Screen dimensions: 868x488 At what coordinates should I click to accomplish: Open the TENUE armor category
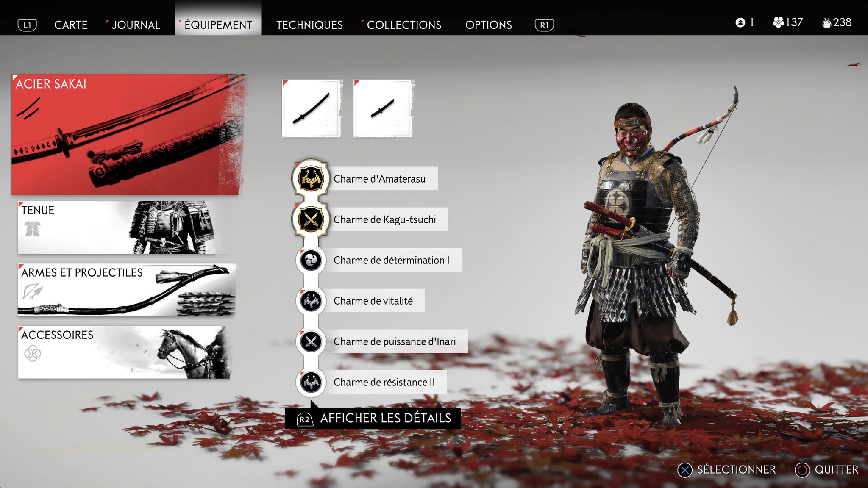pyautogui.click(x=123, y=227)
